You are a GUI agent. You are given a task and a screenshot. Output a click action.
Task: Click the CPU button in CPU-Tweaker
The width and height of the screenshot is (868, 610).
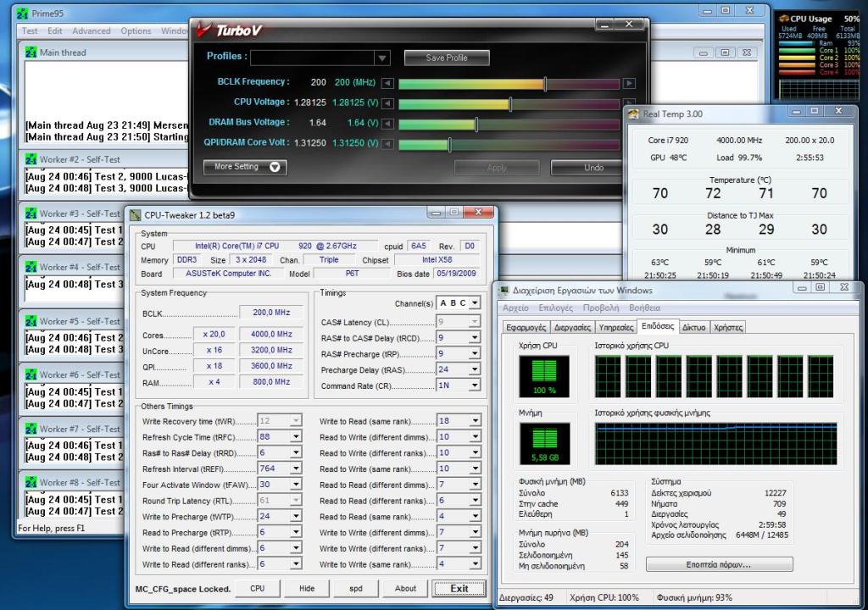[x=258, y=589]
